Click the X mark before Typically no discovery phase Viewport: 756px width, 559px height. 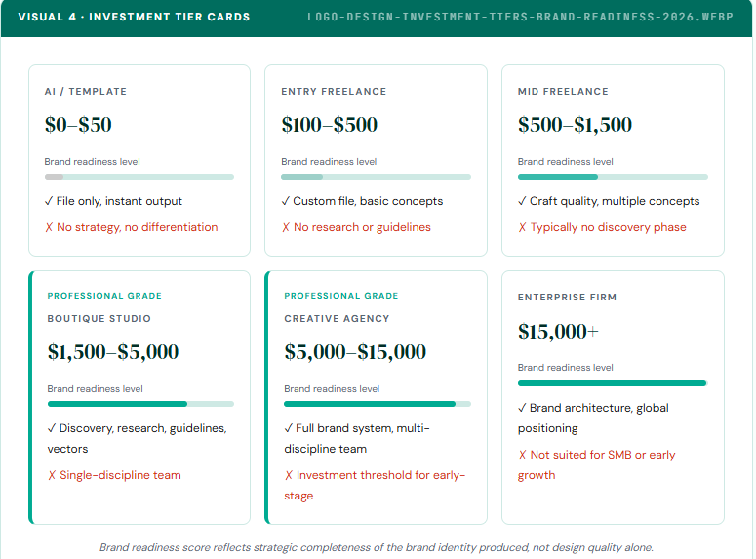[522, 227]
